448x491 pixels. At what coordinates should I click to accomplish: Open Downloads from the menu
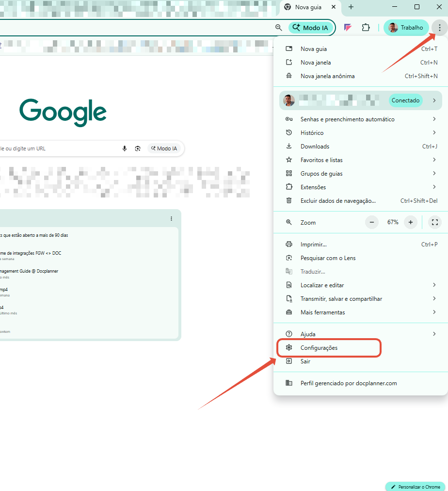360,146
